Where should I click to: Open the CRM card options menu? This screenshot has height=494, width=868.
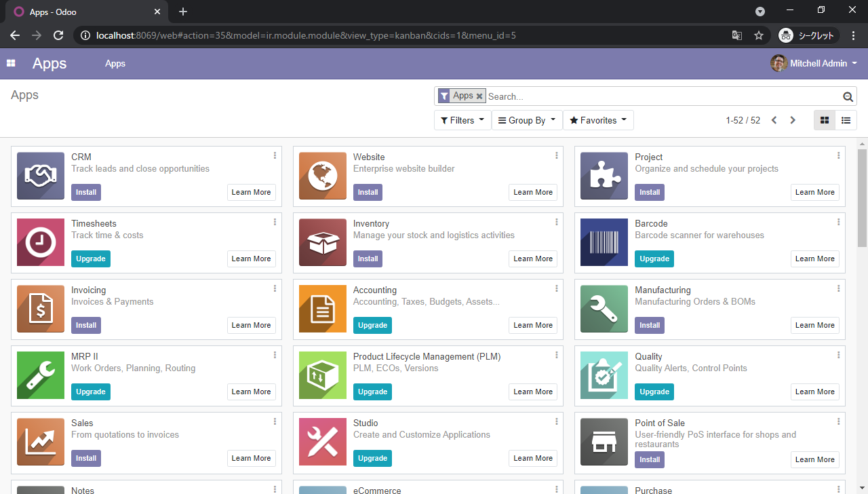[x=275, y=155]
